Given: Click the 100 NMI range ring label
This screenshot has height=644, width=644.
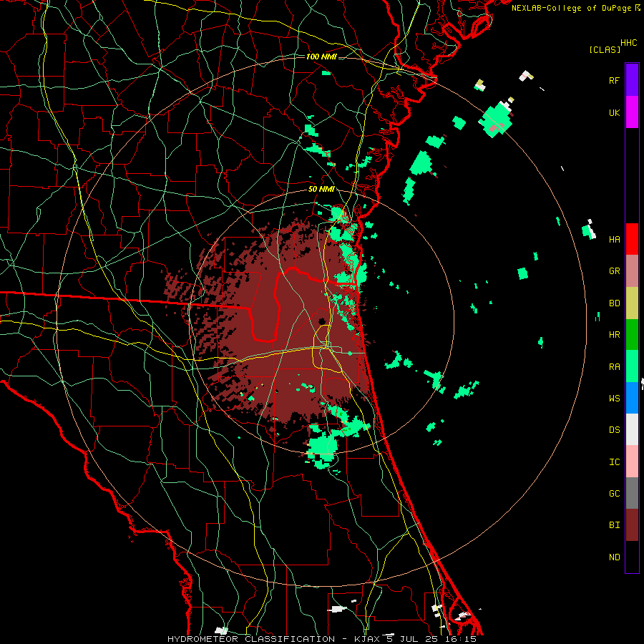Looking at the screenshot, I should click(321, 57).
